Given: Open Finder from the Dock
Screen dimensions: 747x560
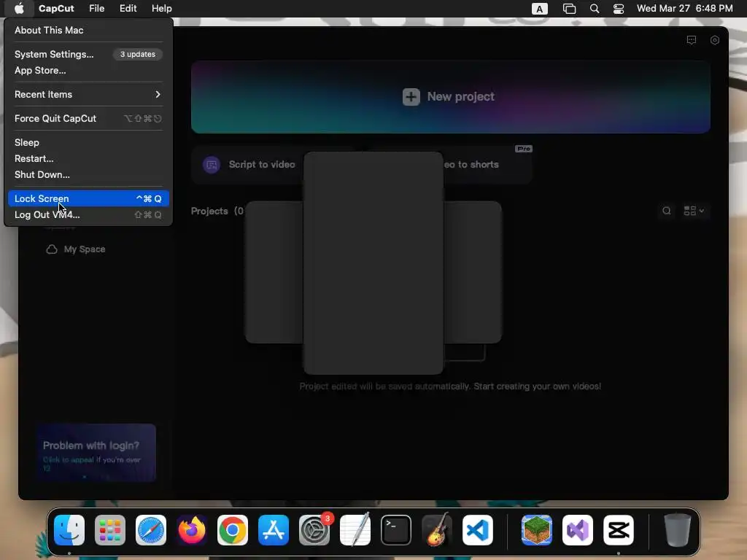Looking at the screenshot, I should point(69,530).
